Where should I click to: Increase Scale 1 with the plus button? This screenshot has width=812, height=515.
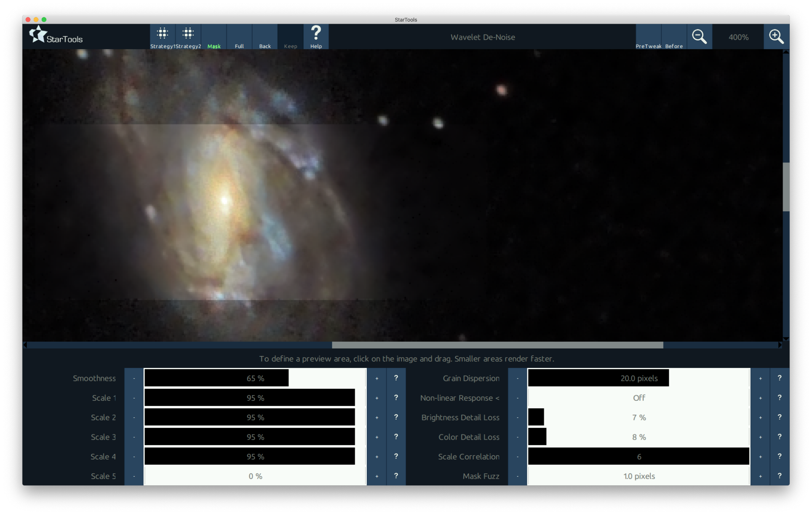pyautogui.click(x=377, y=398)
